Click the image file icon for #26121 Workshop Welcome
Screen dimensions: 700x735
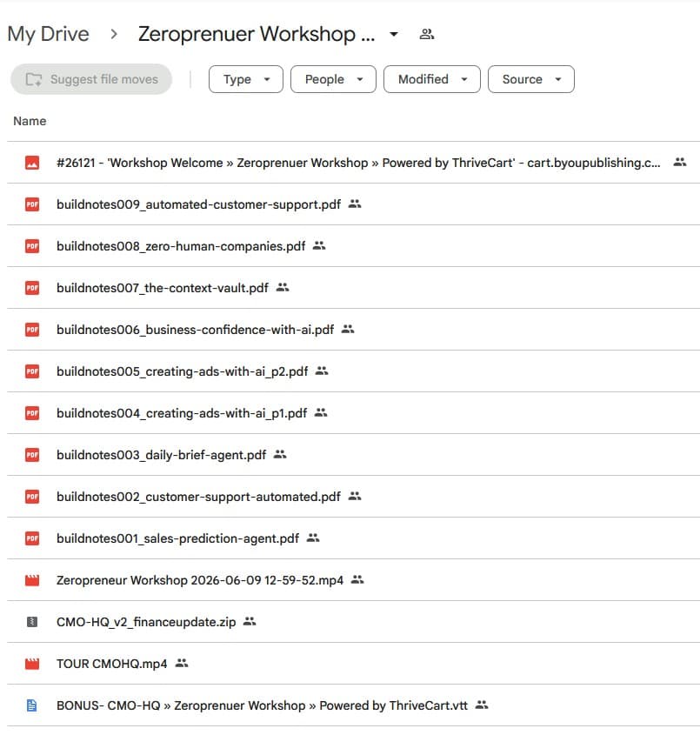point(32,163)
